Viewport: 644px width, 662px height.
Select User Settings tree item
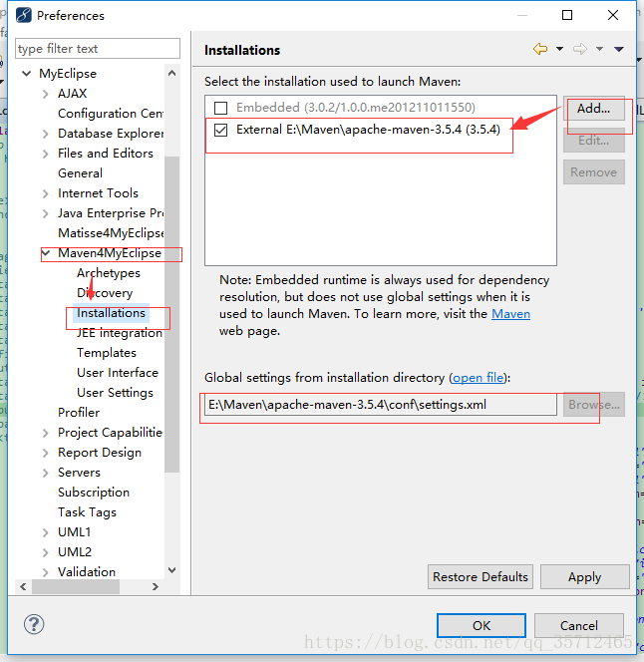(115, 393)
